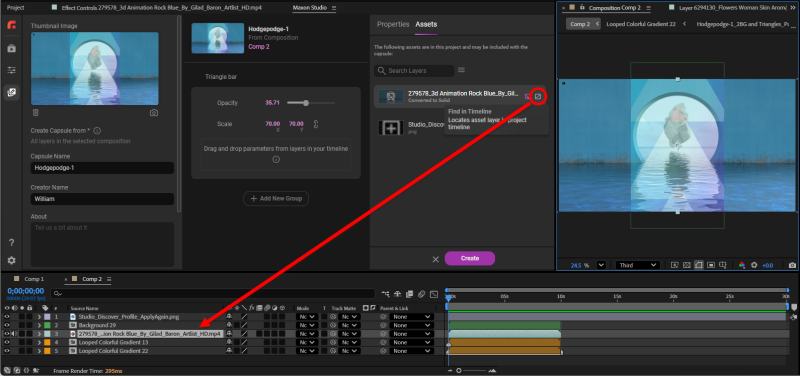Expand Looped Colorful Gradient 13 properties
800x376 pixels.
click(39, 342)
